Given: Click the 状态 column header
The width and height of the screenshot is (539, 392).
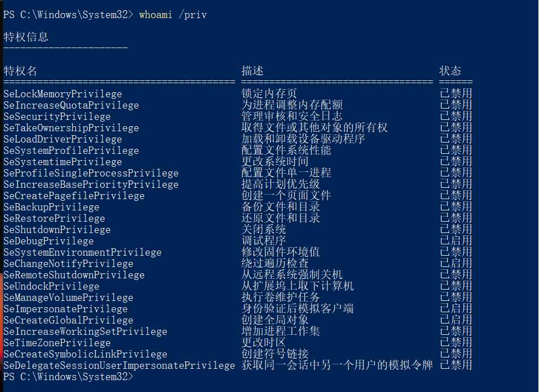Looking at the screenshot, I should pos(450,71).
